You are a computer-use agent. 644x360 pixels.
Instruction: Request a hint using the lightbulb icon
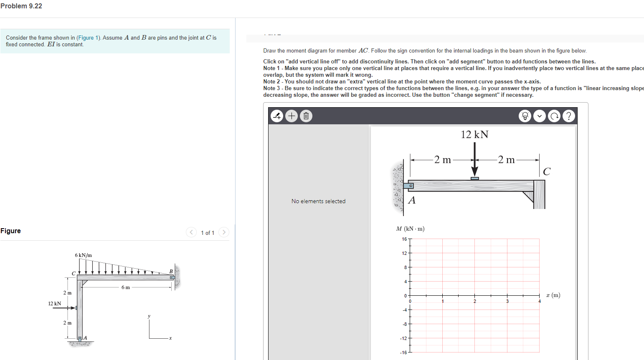tap(525, 116)
